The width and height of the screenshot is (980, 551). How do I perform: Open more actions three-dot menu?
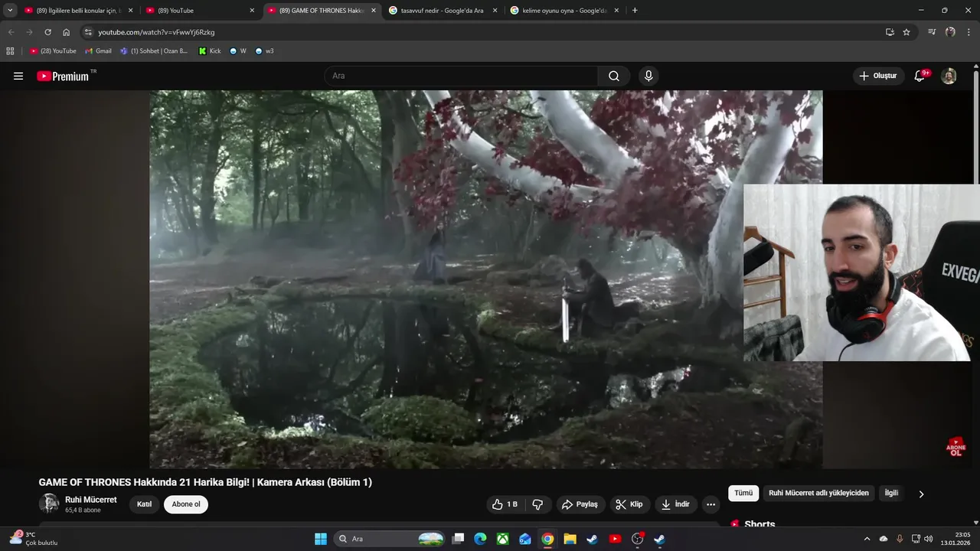tap(710, 504)
